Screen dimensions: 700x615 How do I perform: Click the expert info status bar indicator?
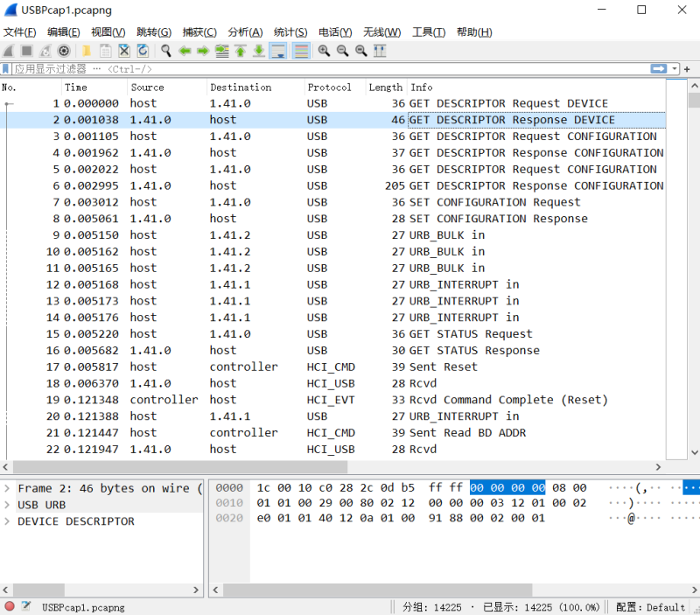point(10,606)
